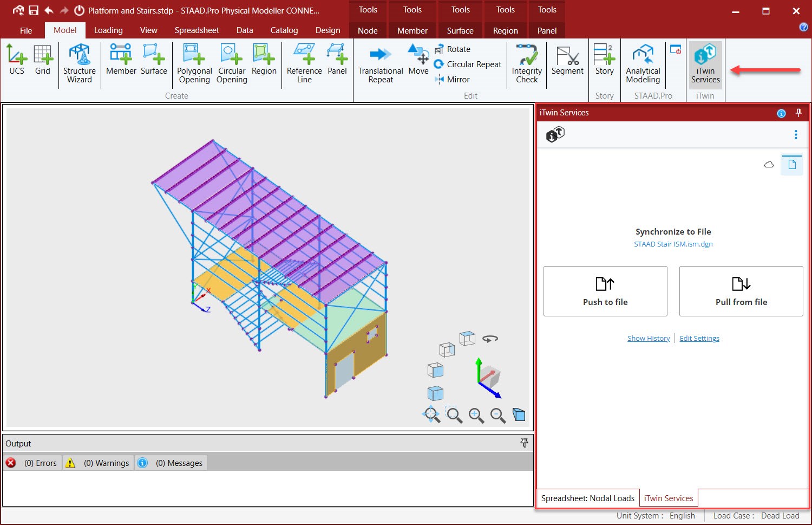The width and height of the screenshot is (812, 525).
Task: Open the Show History link
Action: point(649,339)
